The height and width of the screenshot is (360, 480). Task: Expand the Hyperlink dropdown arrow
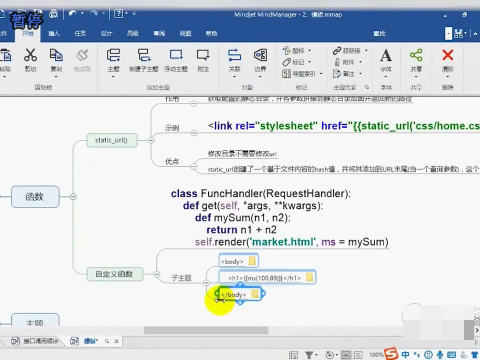[x=366, y=51]
